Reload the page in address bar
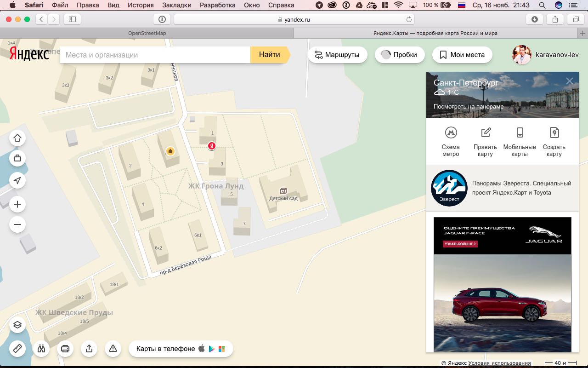The image size is (588, 368). (408, 19)
